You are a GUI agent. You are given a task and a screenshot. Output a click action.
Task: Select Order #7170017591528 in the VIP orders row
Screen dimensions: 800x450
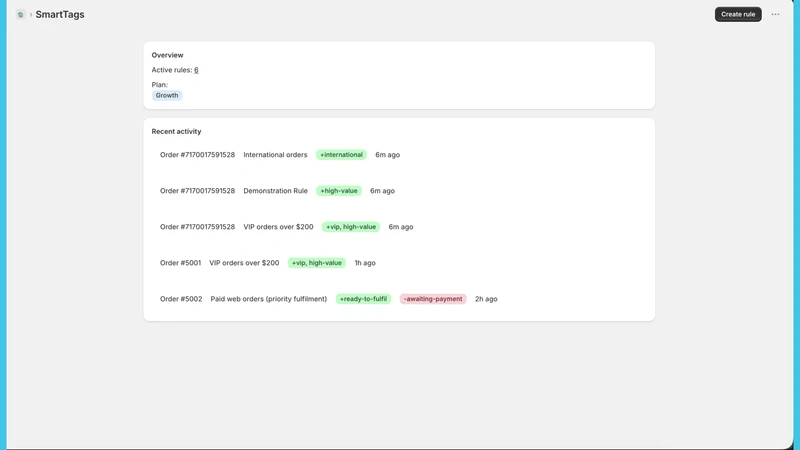(197, 227)
